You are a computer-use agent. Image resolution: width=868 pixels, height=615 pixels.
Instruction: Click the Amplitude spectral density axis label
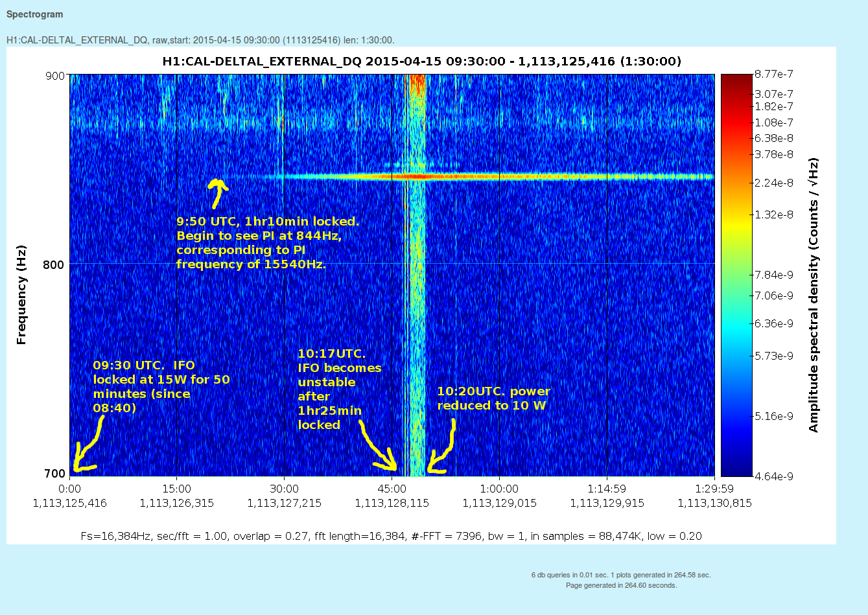tap(814, 295)
